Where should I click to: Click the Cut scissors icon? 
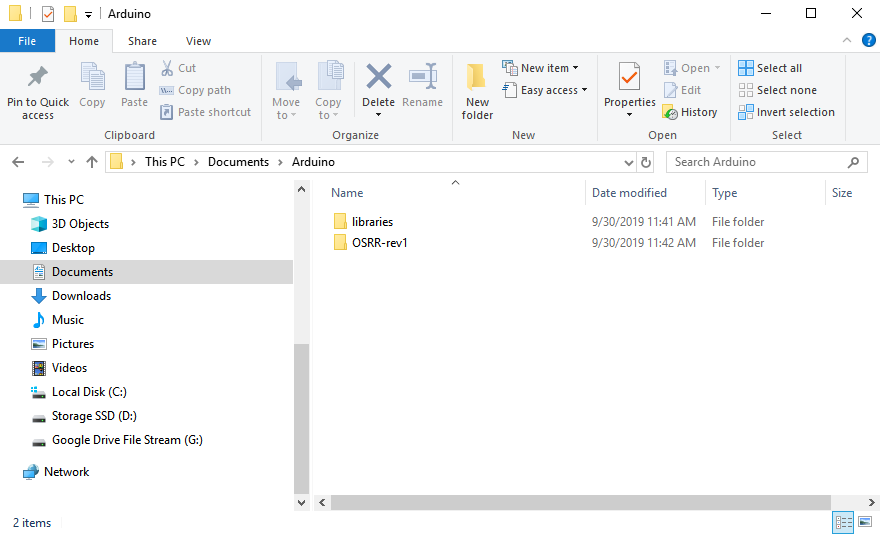tap(167, 68)
